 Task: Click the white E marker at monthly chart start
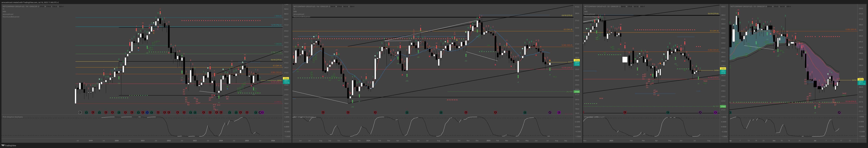pyautogui.click(x=80, y=113)
